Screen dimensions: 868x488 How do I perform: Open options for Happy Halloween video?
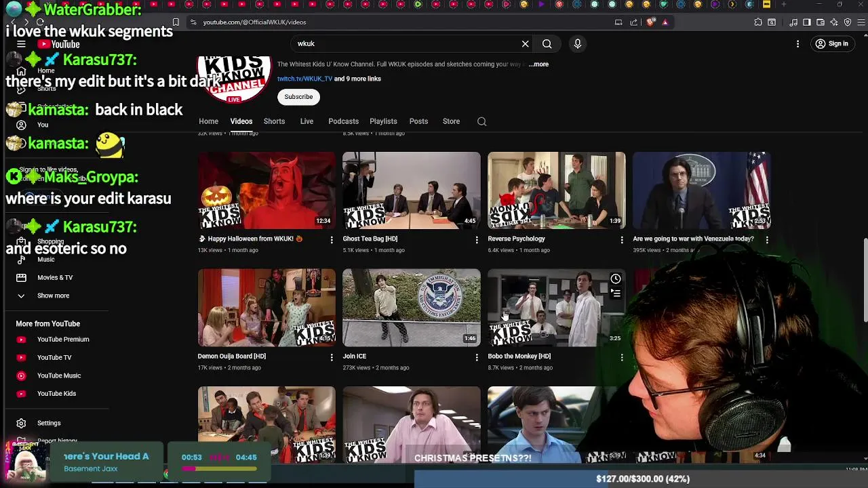(332, 239)
